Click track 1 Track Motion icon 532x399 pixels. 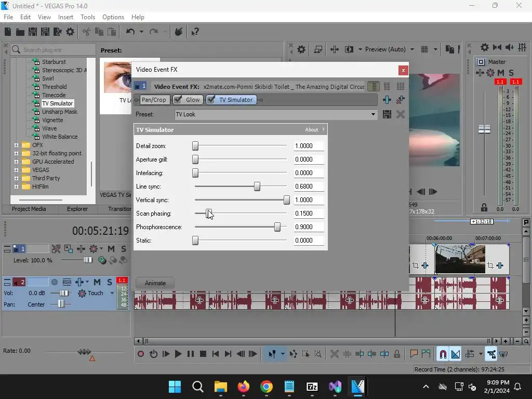(x=68, y=249)
